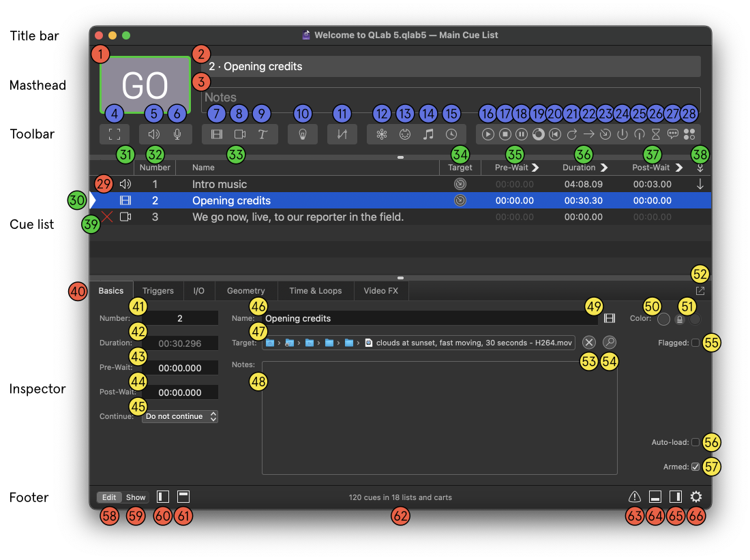The height and width of the screenshot is (560, 750).
Task: Uncheck the Armed checkbox
Action: pyautogui.click(x=695, y=467)
